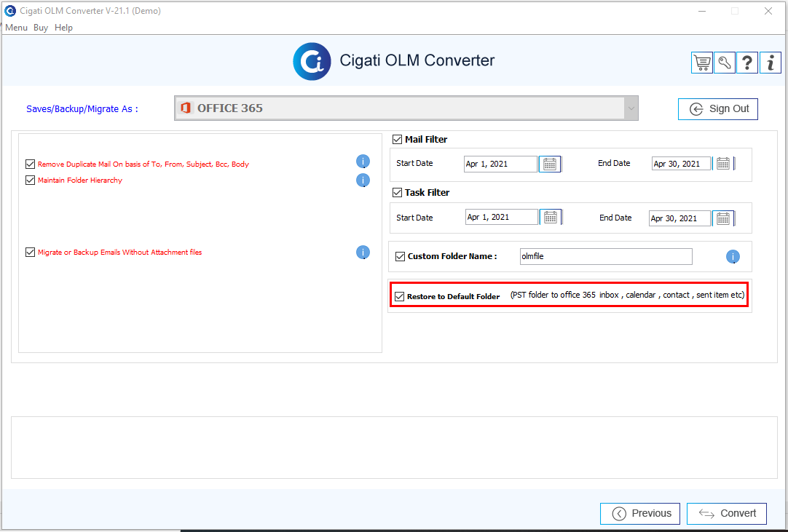This screenshot has width=788, height=532.
Task: Disable the Task Filter checkbox
Action: (x=397, y=192)
